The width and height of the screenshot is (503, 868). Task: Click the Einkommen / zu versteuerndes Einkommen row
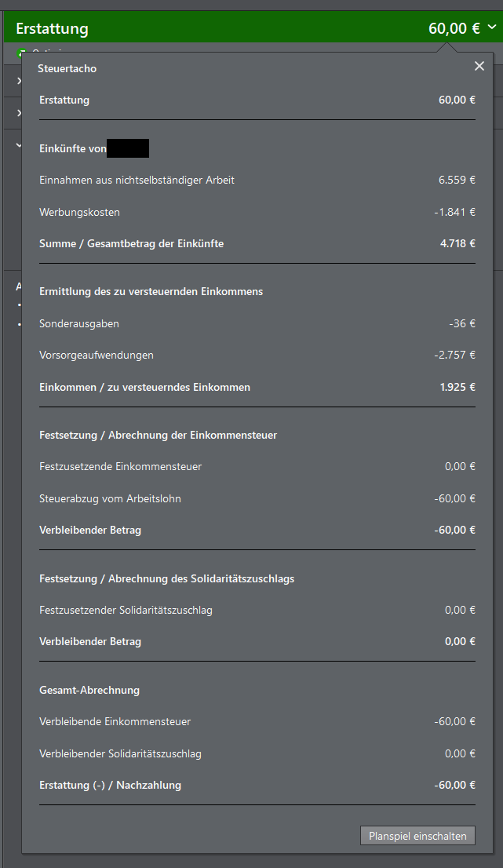(144, 387)
